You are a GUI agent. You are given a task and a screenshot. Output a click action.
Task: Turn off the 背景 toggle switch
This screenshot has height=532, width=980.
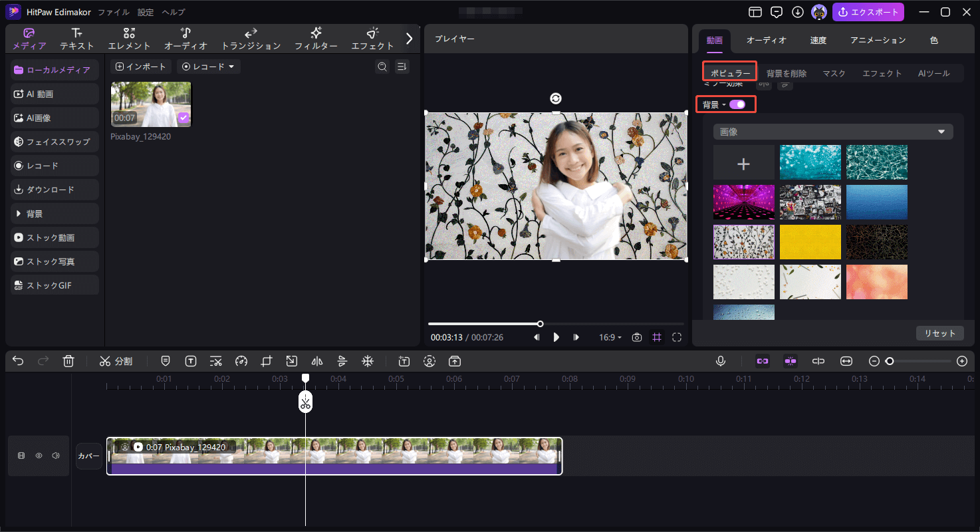(737, 104)
